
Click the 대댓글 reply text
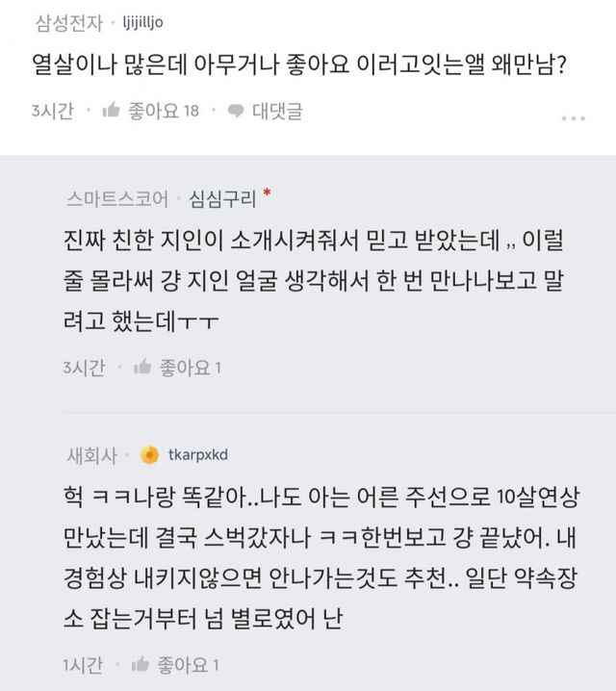[x=277, y=112]
